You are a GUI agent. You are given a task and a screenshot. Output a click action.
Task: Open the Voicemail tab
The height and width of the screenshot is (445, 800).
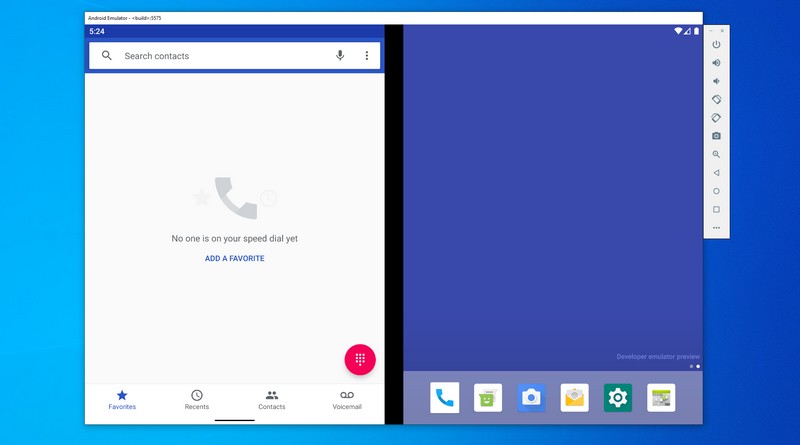[347, 400]
